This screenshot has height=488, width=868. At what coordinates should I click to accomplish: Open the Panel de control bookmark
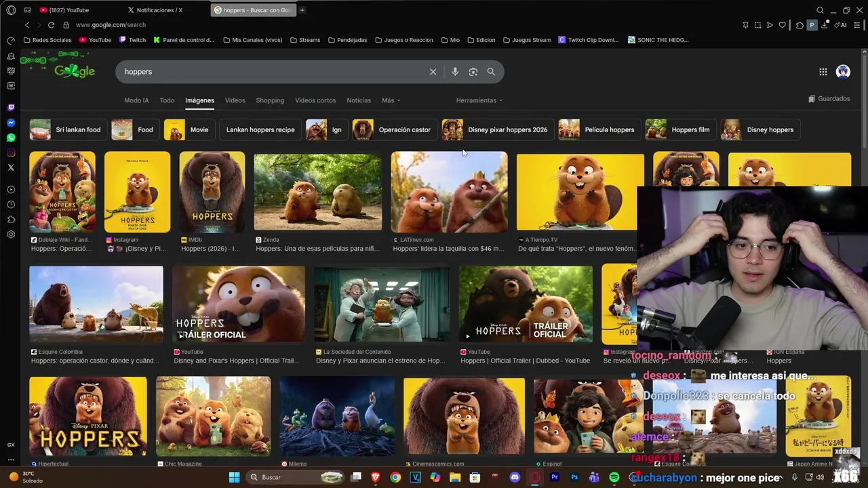click(184, 40)
